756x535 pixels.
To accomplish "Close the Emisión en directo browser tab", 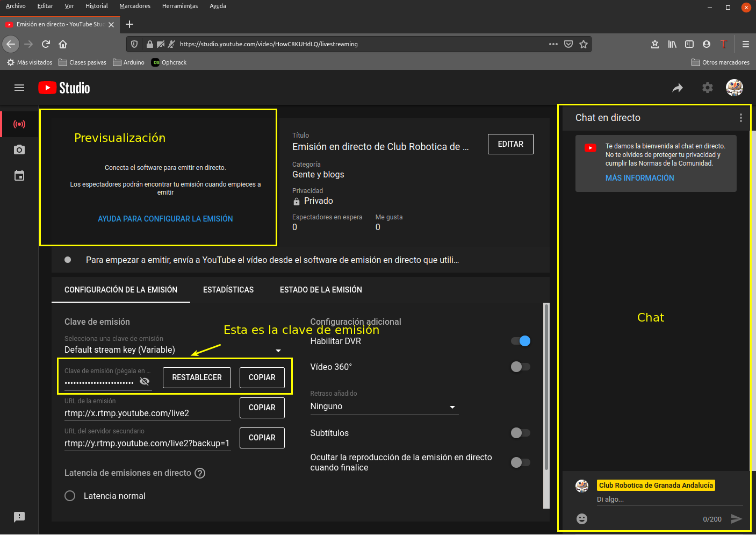I will (111, 25).
